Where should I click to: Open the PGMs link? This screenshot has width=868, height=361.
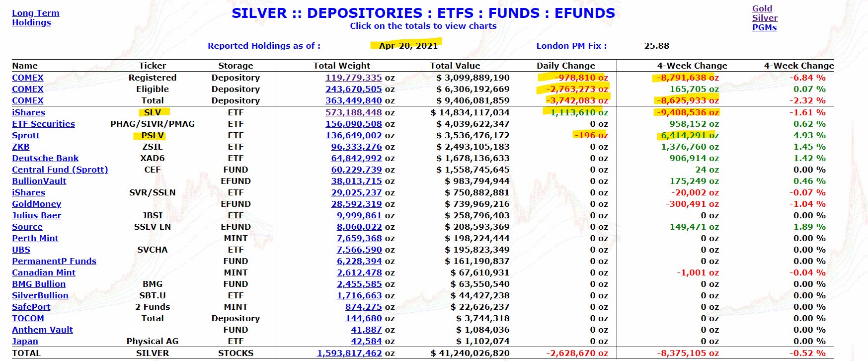click(x=764, y=27)
